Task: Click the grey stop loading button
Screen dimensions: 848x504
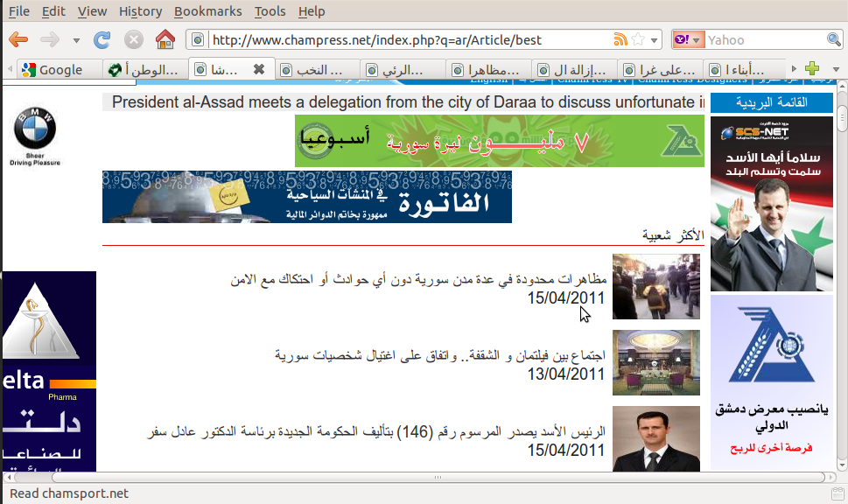Action: click(x=134, y=39)
